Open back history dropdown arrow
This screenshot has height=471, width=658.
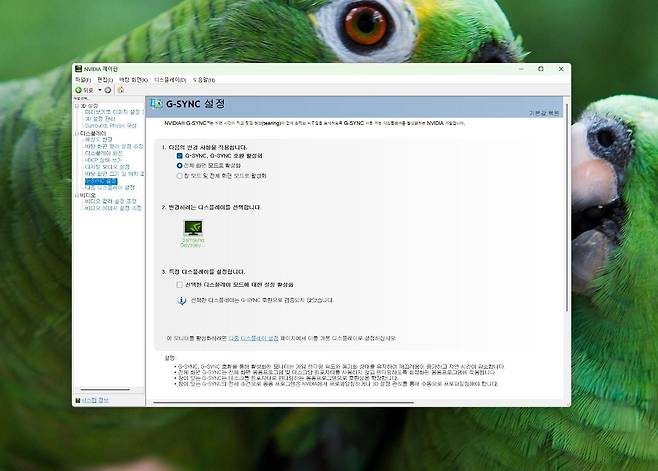coord(98,89)
